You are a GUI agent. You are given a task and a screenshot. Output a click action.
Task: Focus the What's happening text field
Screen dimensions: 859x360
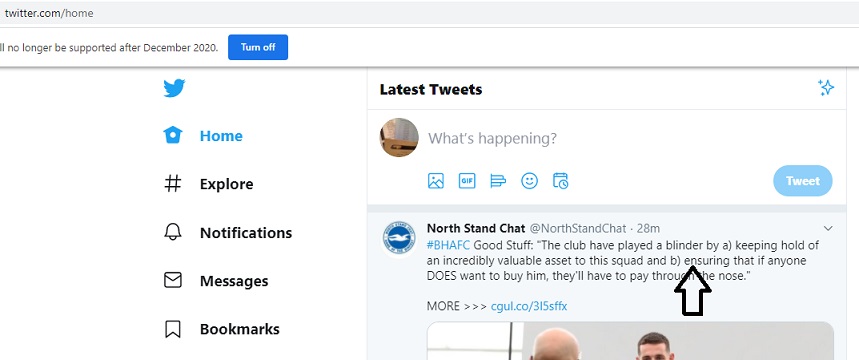point(626,138)
